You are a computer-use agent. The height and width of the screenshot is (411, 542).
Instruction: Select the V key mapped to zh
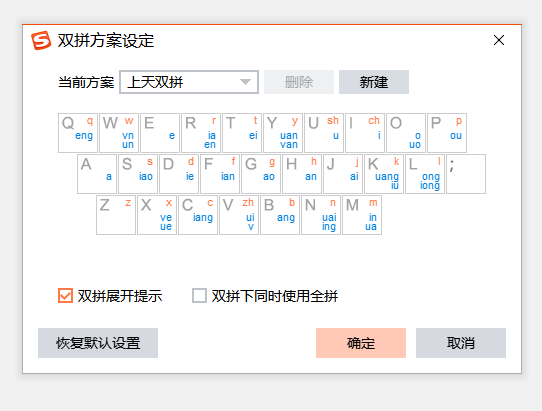[x=239, y=215]
